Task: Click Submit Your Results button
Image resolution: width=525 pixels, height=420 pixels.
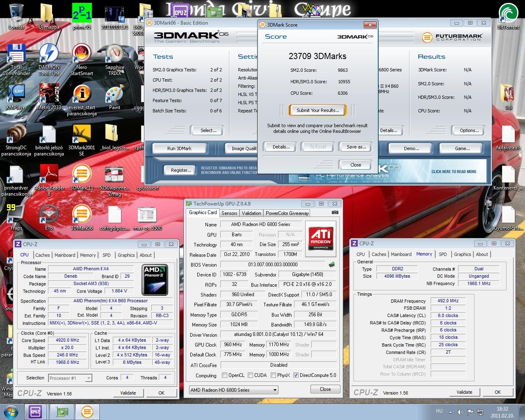Action: coord(317,110)
